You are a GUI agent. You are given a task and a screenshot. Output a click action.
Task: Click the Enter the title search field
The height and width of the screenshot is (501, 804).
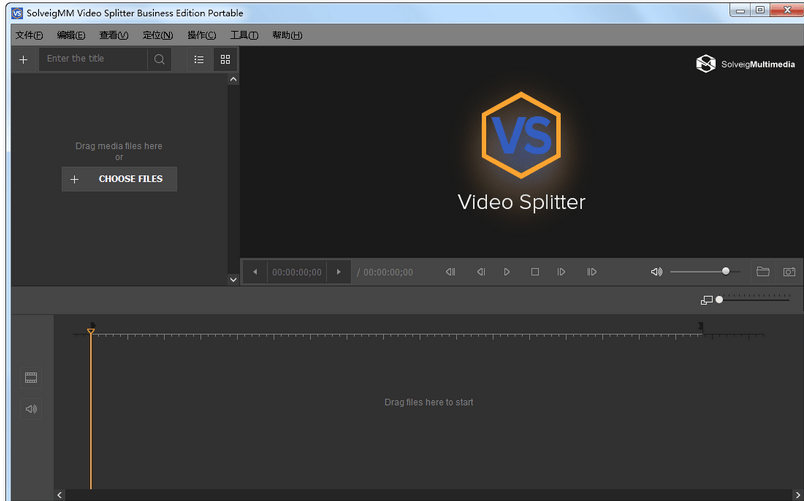94,59
